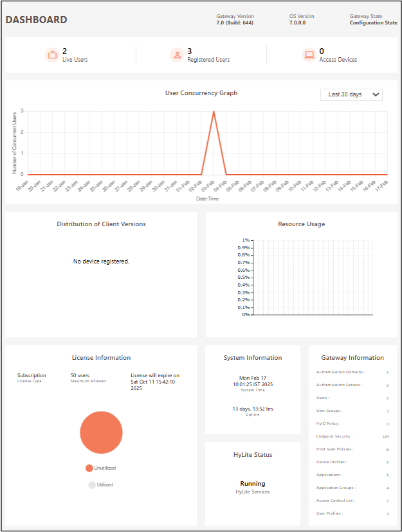Click the Live Users briefcase icon
Viewport: 402px width, 532px height.
(52, 55)
